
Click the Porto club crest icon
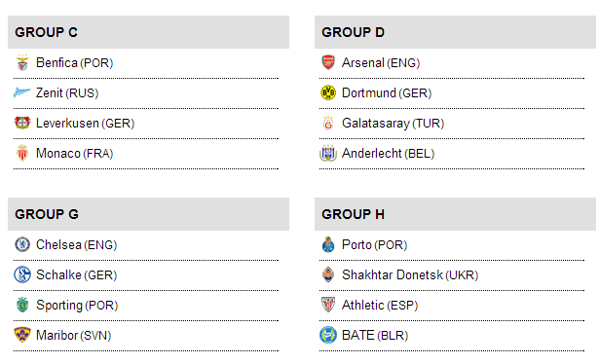(328, 244)
